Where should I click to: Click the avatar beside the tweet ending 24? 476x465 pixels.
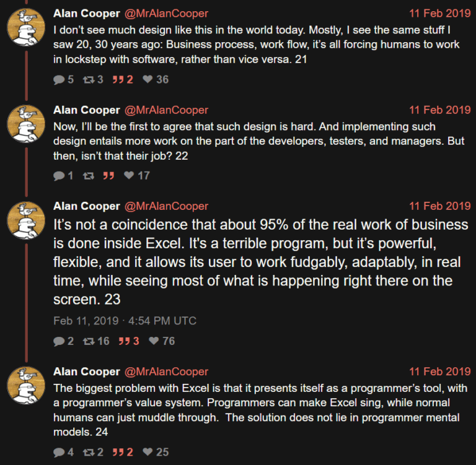coord(25,384)
